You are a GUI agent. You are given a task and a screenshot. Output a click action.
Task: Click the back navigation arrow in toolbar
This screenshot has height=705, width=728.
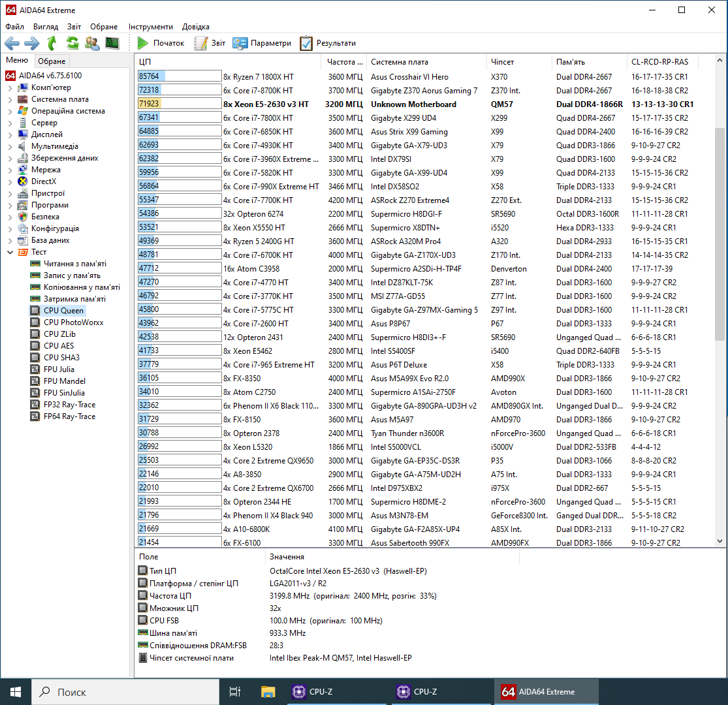12,43
